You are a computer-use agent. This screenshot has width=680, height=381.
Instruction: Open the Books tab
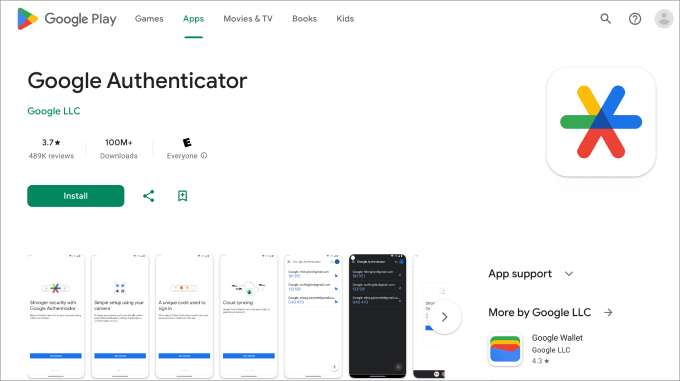pyautogui.click(x=304, y=19)
